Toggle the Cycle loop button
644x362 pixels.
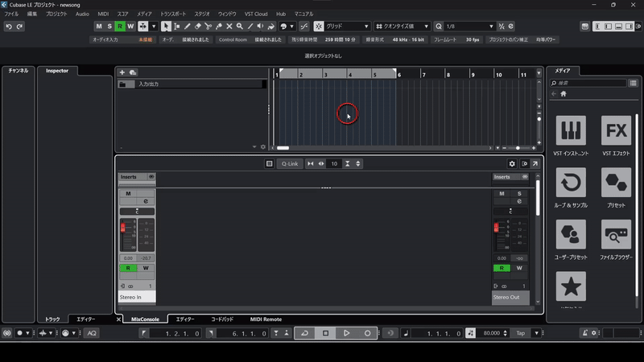tap(305, 333)
